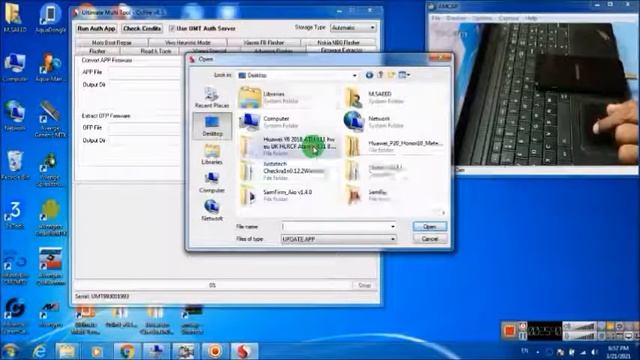
Task: Select the Huawei_P20_Honor10_Mate folder
Action: (x=393, y=146)
